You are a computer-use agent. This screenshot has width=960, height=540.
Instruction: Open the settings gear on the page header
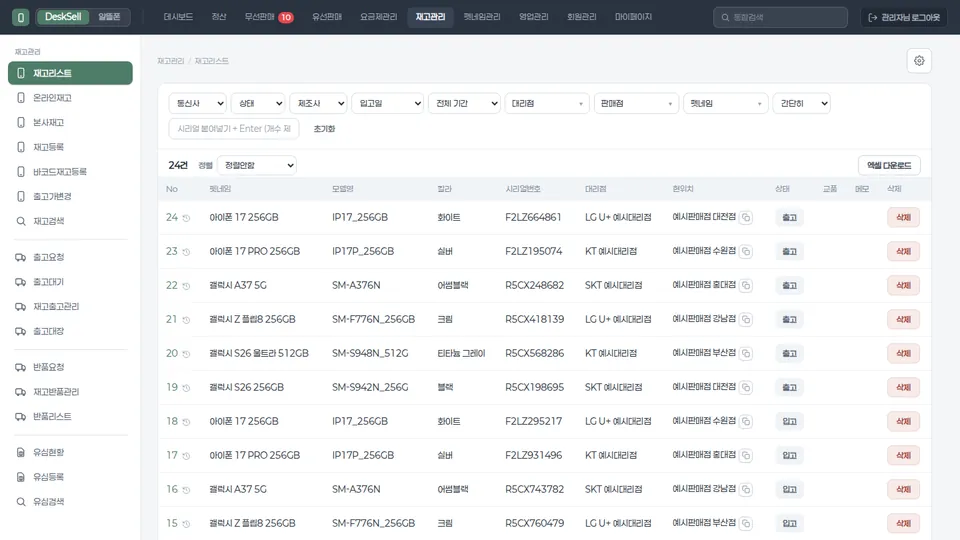point(918,61)
